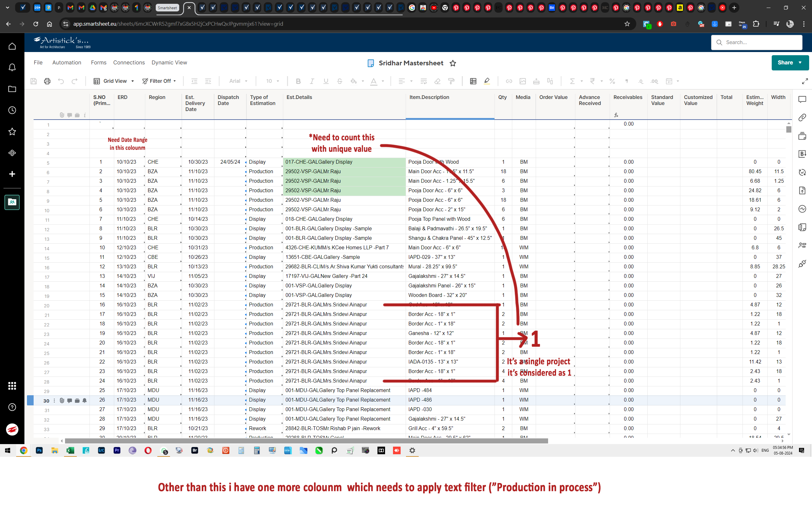Image resolution: width=812 pixels, height=518 pixels.
Task: Open background fill color dropdown arrow
Action: coord(363,81)
